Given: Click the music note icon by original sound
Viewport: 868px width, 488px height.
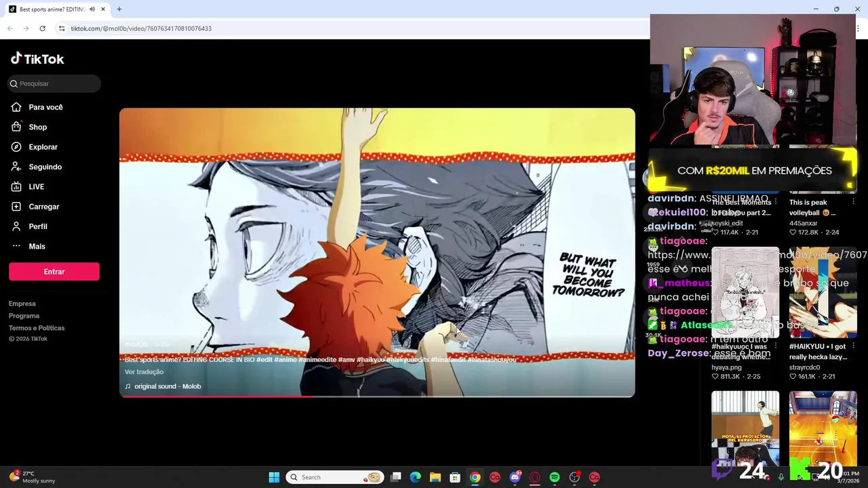Looking at the screenshot, I should click(127, 386).
